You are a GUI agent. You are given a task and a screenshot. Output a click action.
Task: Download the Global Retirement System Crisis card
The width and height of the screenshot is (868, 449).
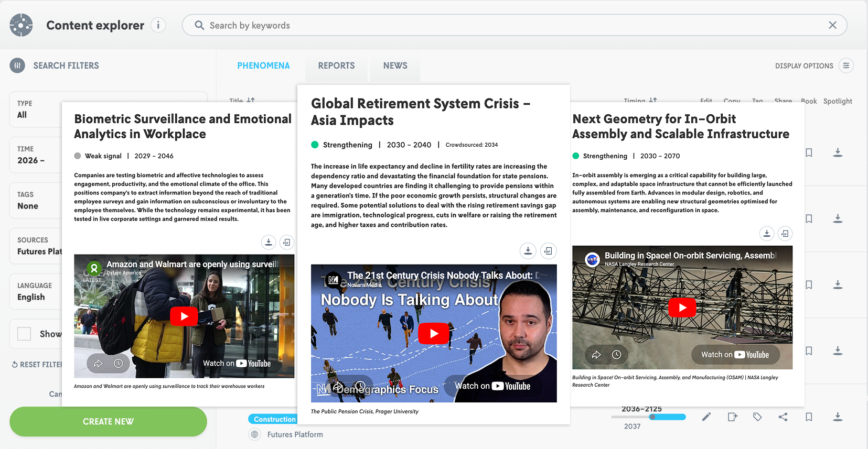tap(528, 251)
